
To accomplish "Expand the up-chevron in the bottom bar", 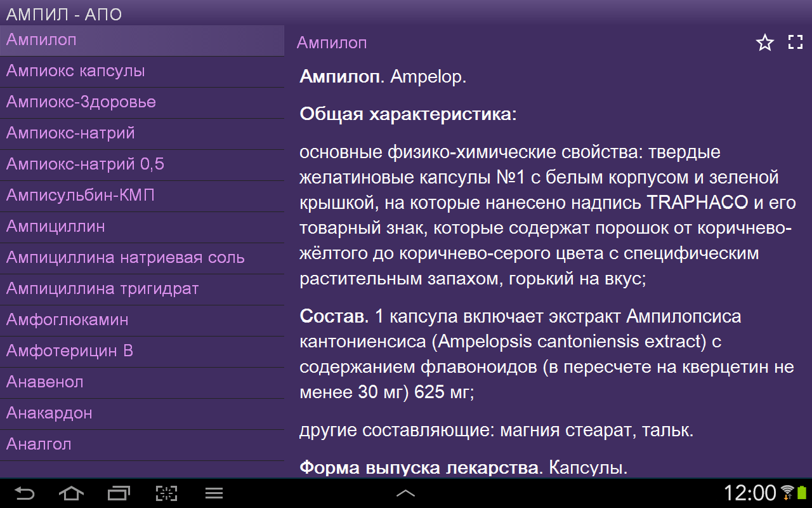I will pyautogui.click(x=406, y=493).
